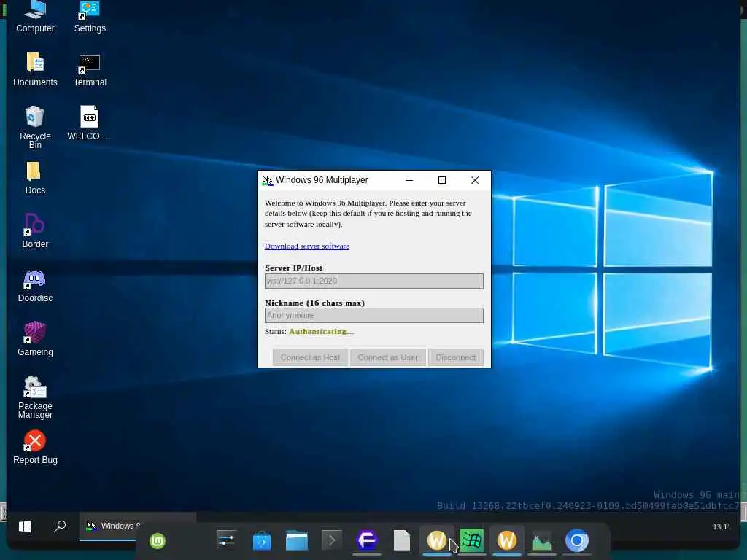Select the Recycle Bin icon

click(35, 127)
